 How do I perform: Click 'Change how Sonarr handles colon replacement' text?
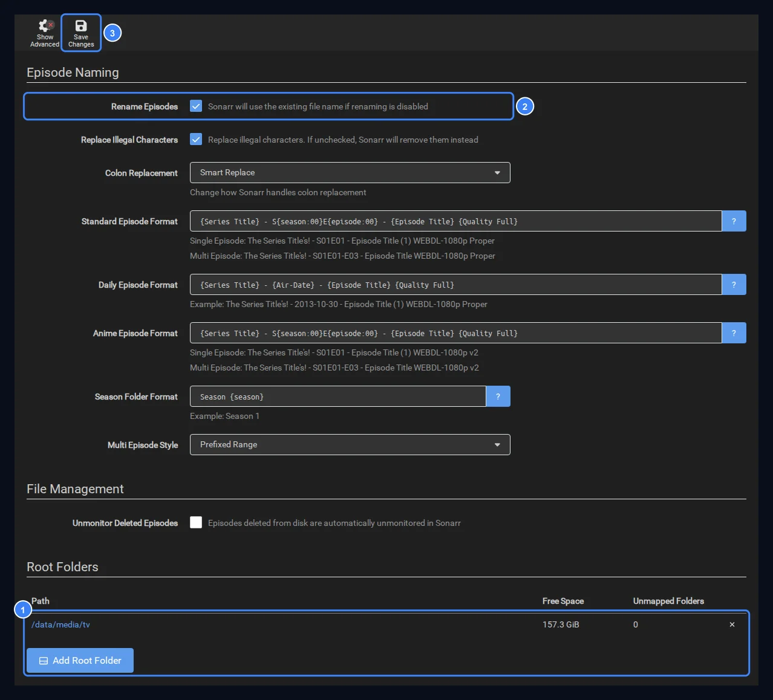(x=278, y=192)
